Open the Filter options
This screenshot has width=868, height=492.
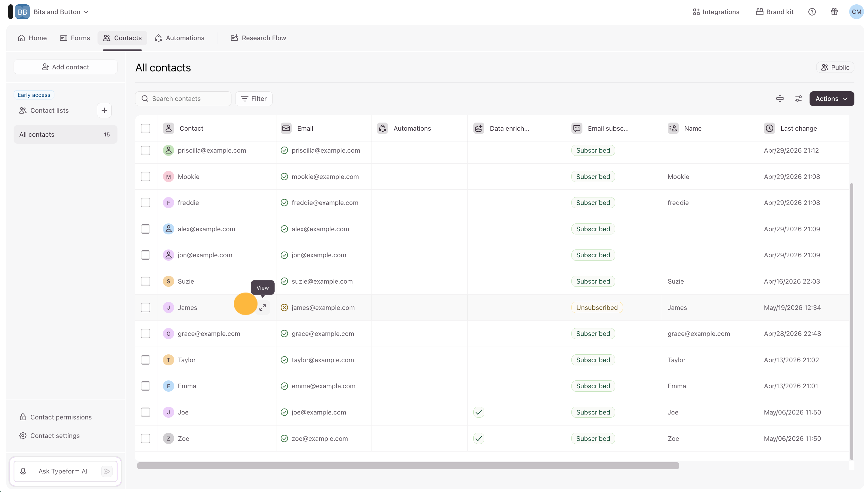254,99
